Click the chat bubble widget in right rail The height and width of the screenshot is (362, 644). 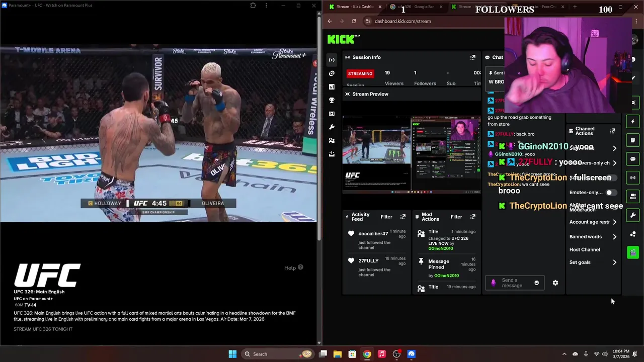pos(633,159)
